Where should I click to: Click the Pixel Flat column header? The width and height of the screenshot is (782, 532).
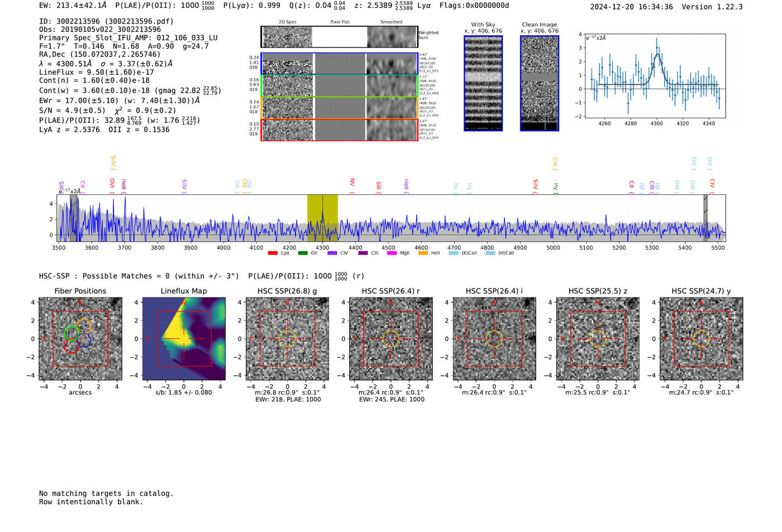pos(340,22)
